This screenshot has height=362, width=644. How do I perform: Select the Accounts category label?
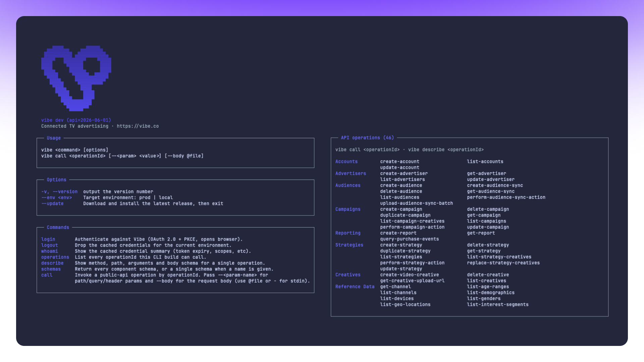(x=346, y=162)
